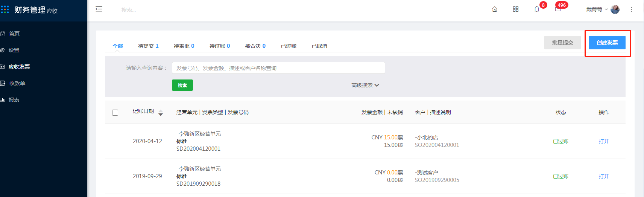This screenshot has height=197, width=644.
Task: Sort by 记账日期 using the sort arrows
Action: (x=161, y=113)
